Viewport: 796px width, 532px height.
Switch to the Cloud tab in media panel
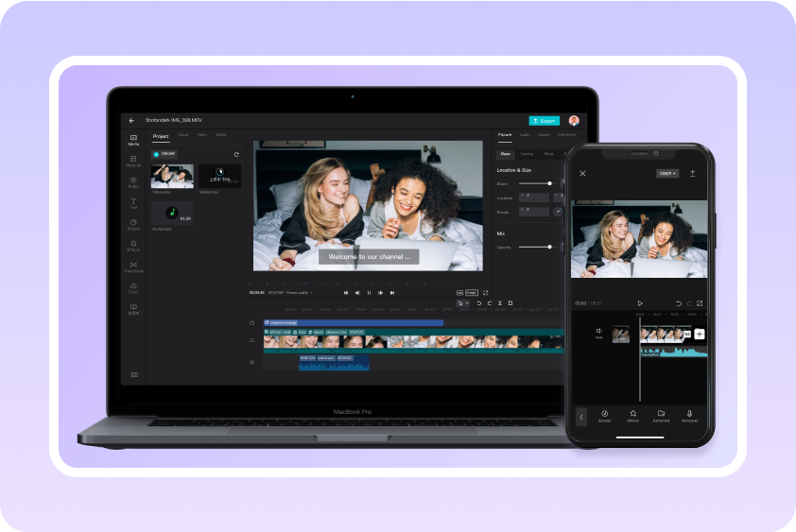[x=182, y=135]
